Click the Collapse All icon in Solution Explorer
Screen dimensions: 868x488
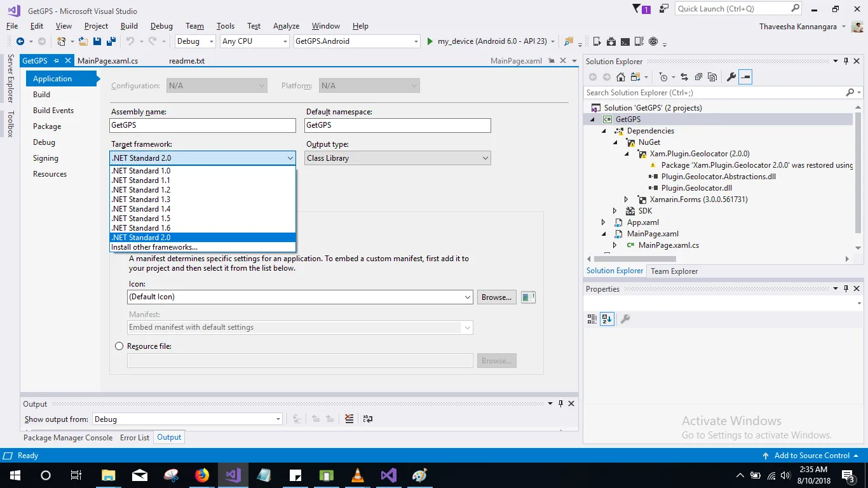[698, 77]
